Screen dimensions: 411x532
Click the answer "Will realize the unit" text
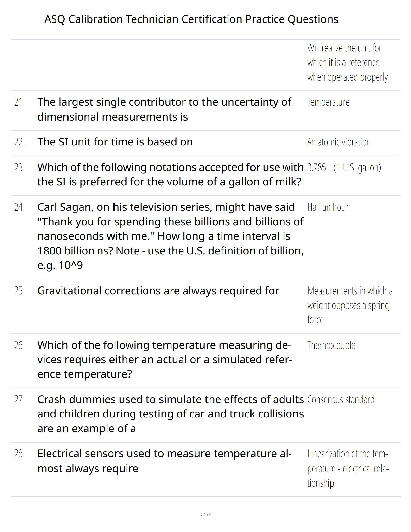click(347, 62)
